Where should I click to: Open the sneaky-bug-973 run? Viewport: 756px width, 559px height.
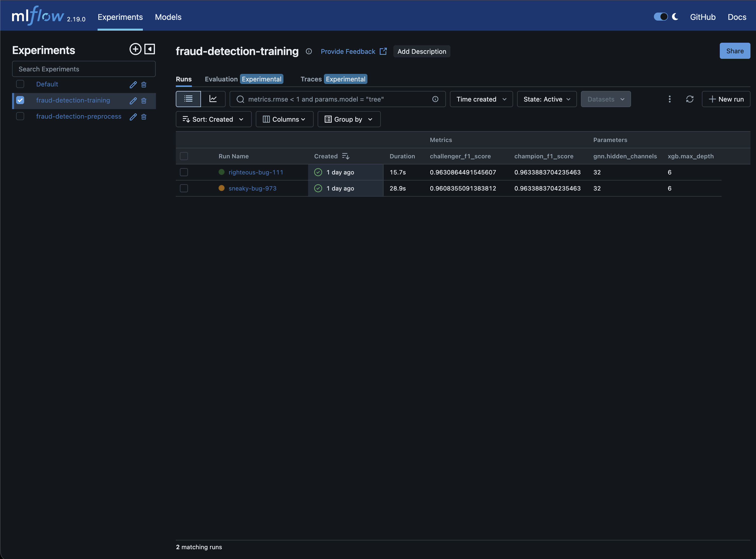tap(253, 188)
